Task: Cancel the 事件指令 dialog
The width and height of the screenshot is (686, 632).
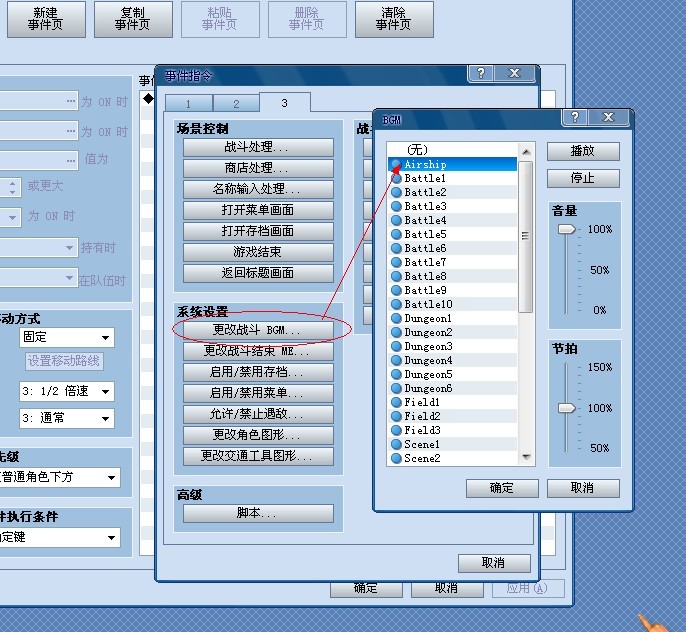Action: click(494, 563)
